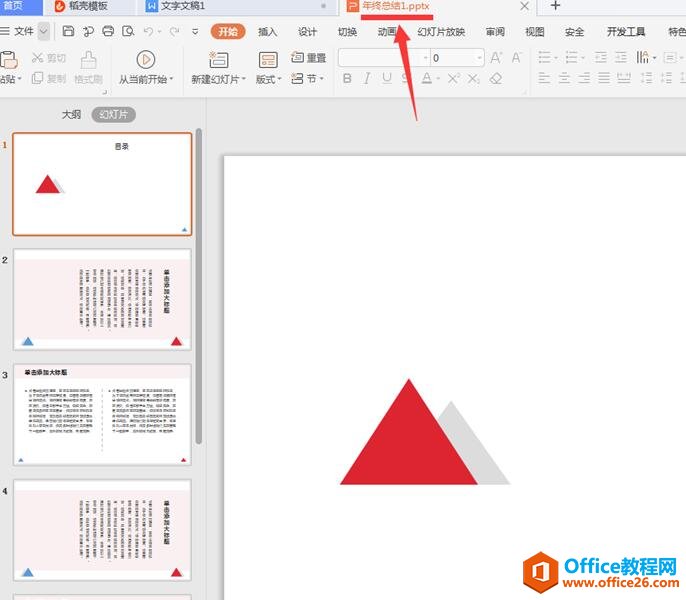Image resolution: width=686 pixels, height=600 pixels.
Task: Click the font color A icon
Action: 427,79
